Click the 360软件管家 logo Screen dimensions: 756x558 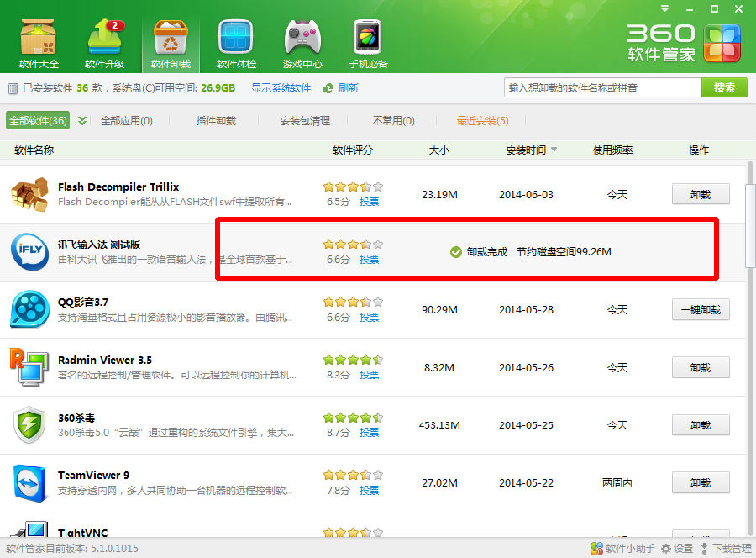point(684,44)
